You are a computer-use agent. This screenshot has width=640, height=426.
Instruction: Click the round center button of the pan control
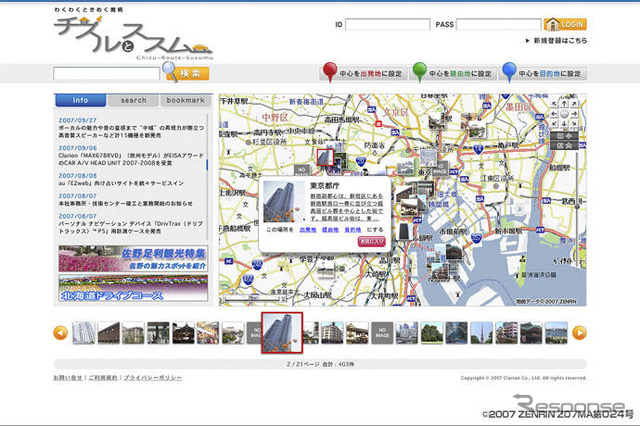(564, 114)
